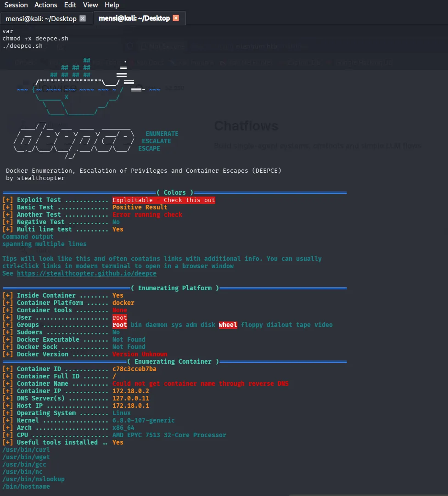Click highlighted 'root' in the User row

tap(119, 317)
